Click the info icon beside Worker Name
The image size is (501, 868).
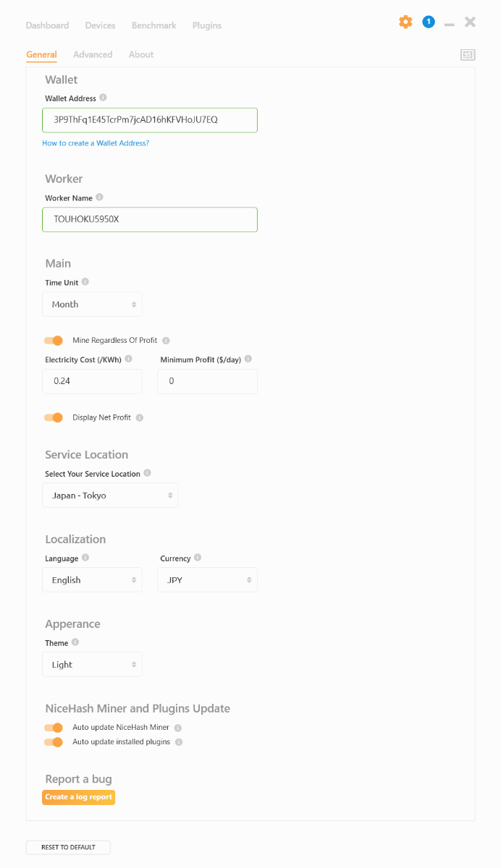coord(100,197)
